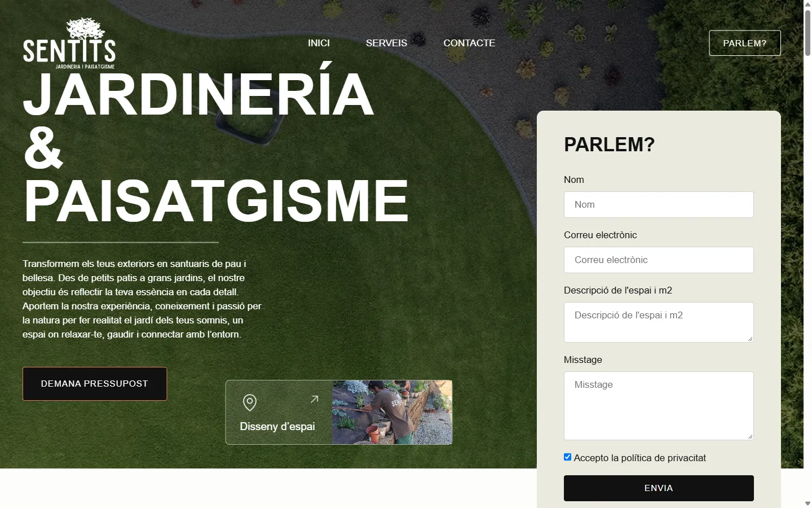Click the diagonal arrow icon on the card

[x=315, y=399]
